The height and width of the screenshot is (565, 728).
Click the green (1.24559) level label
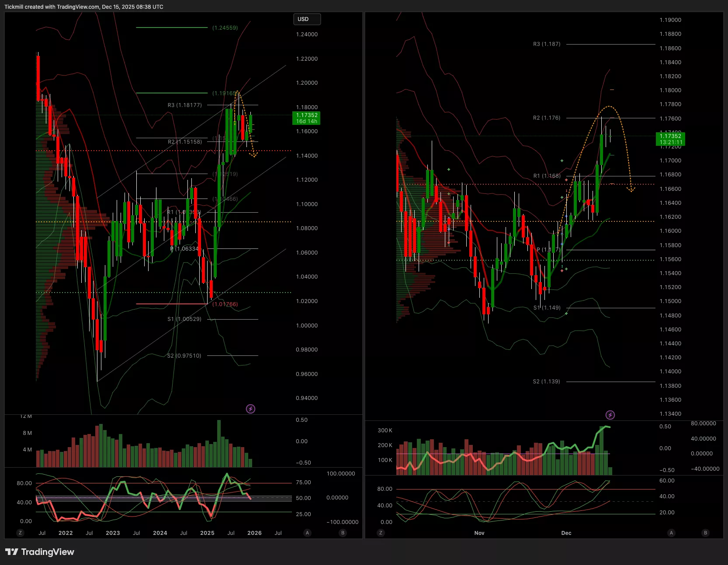225,28
